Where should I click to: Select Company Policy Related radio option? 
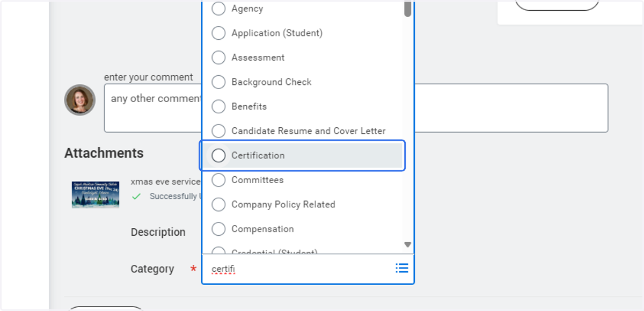[218, 205]
